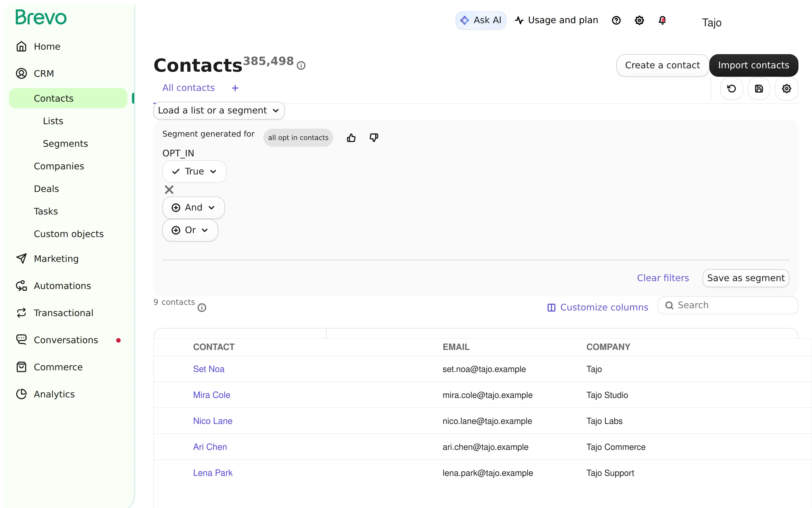812x508 pixels.
Task: Open contact Set Noa
Action: point(209,369)
